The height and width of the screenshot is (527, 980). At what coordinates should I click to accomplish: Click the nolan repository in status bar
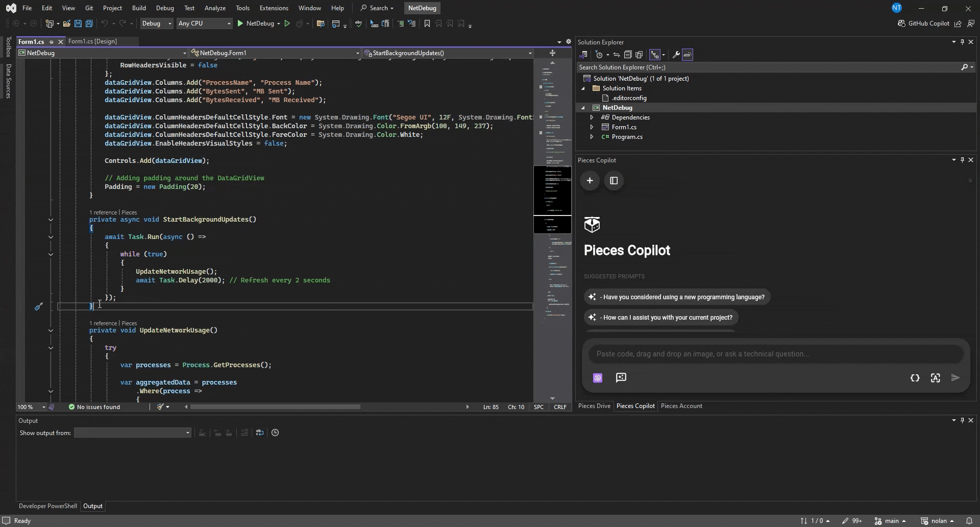[938, 521]
